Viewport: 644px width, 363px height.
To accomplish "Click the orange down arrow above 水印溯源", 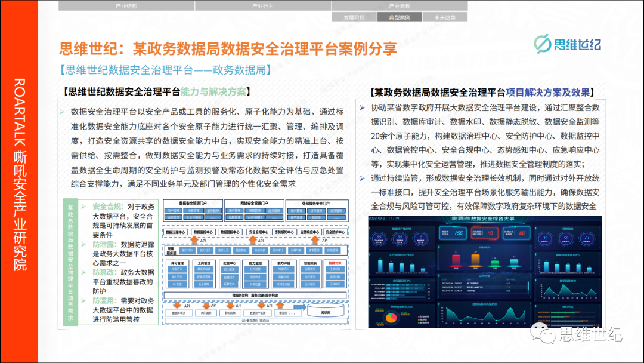I will [206, 305].
